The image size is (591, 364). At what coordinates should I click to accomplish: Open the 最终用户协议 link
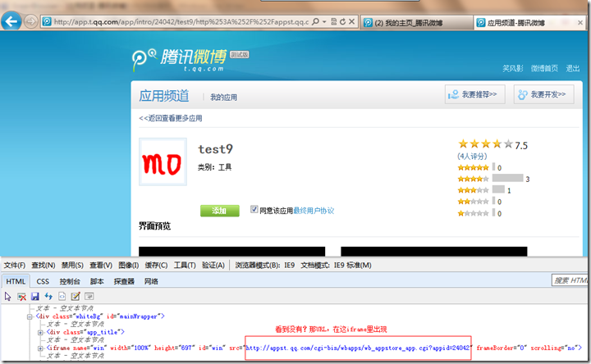pyautogui.click(x=314, y=211)
